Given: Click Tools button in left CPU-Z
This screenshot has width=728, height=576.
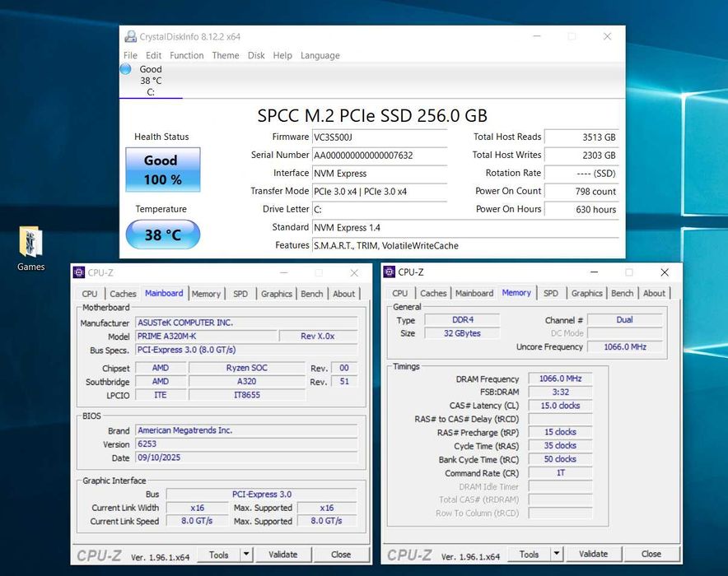Looking at the screenshot, I should 219,555.
